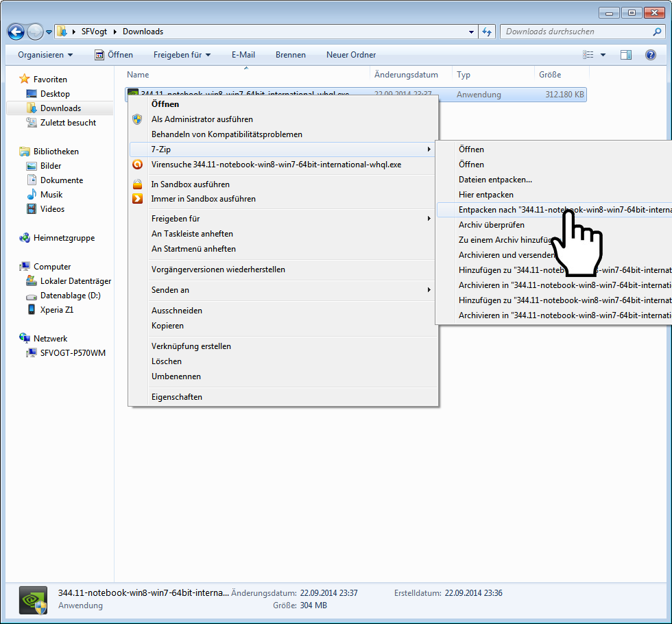
Task: Click the lock icon beside In Sandbox ausführen
Action: click(137, 184)
